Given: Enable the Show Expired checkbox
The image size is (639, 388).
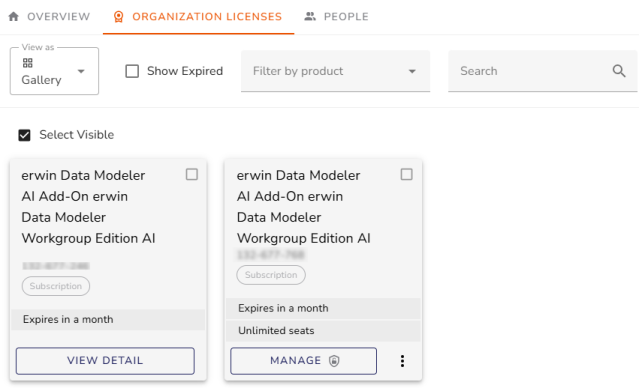Looking at the screenshot, I should pos(132,71).
